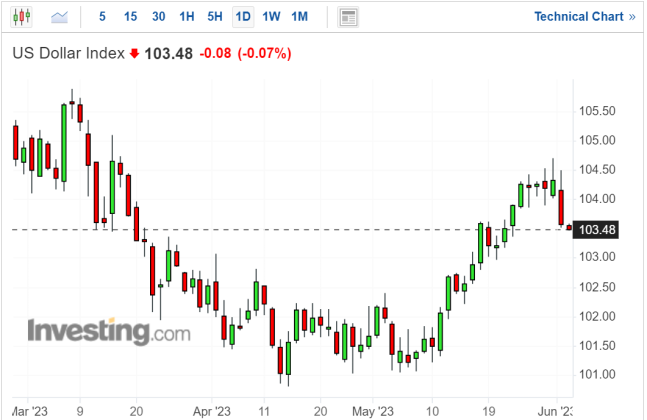Select the 1D timeframe
Screen dimensions: 647x420
tap(243, 17)
